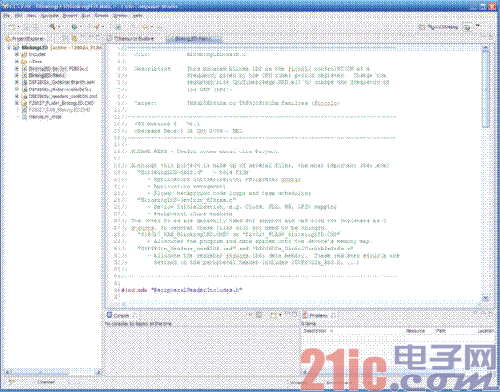Click the yellow back-arrow navigation icon
500x392 pixels.
pyautogui.click(x=144, y=26)
